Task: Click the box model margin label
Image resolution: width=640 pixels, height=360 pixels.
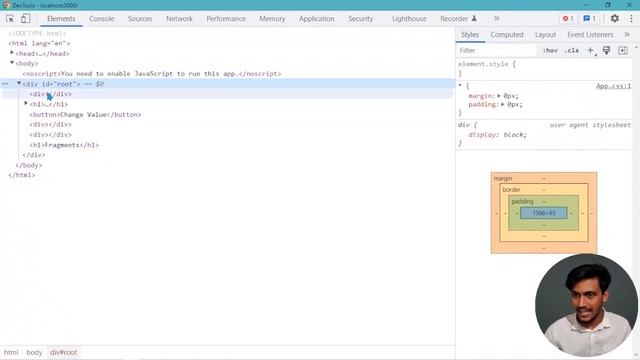Action: (503, 178)
